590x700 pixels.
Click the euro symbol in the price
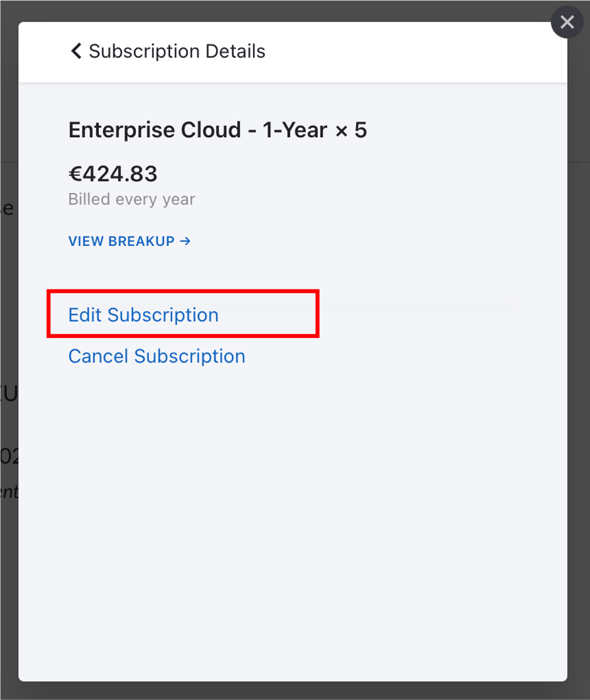point(74,174)
